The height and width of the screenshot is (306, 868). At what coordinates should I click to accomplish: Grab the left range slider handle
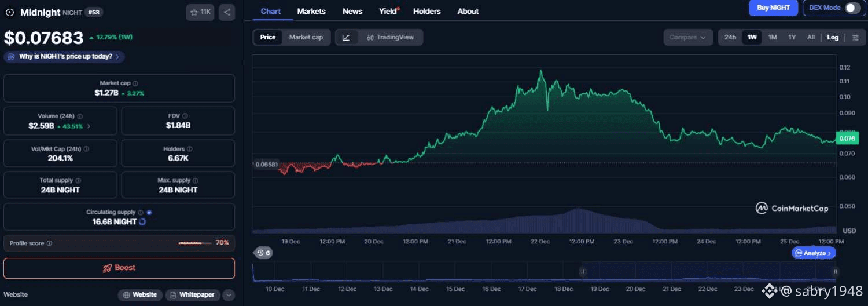[x=583, y=271]
